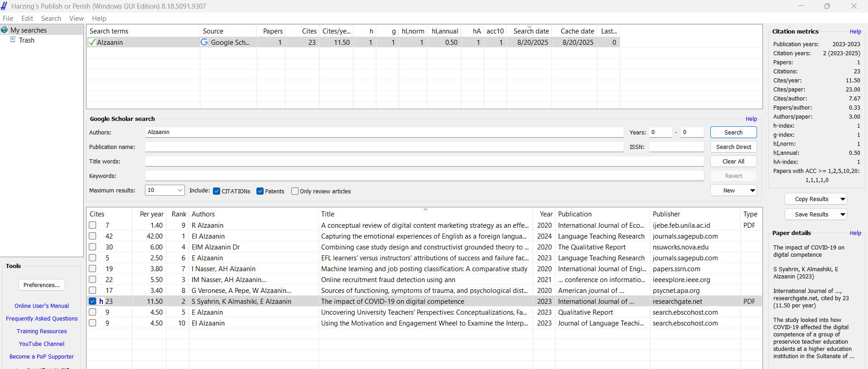Select the Trash folder icon
The height and width of the screenshot is (369, 868).
[13, 40]
